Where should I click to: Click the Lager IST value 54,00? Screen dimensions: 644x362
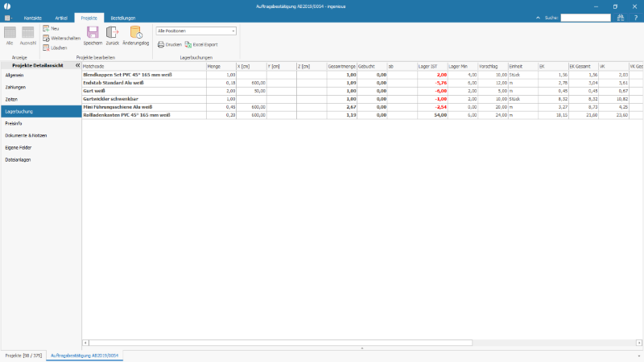click(440, 115)
